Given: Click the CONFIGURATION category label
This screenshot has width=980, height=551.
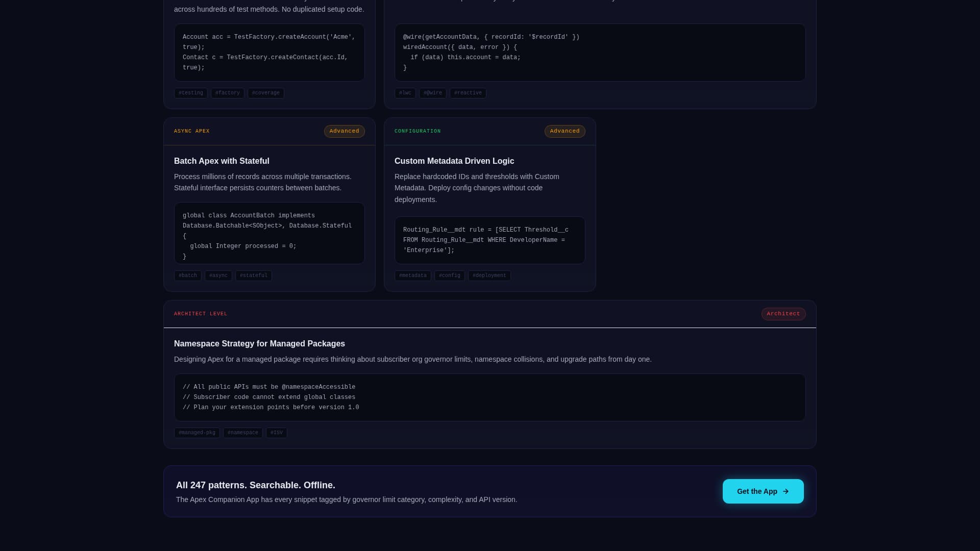Looking at the screenshot, I should [418, 131].
